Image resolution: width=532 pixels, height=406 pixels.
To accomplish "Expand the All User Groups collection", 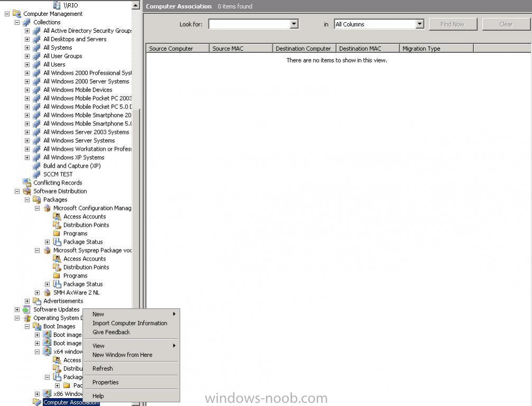I will pyautogui.click(x=27, y=57).
